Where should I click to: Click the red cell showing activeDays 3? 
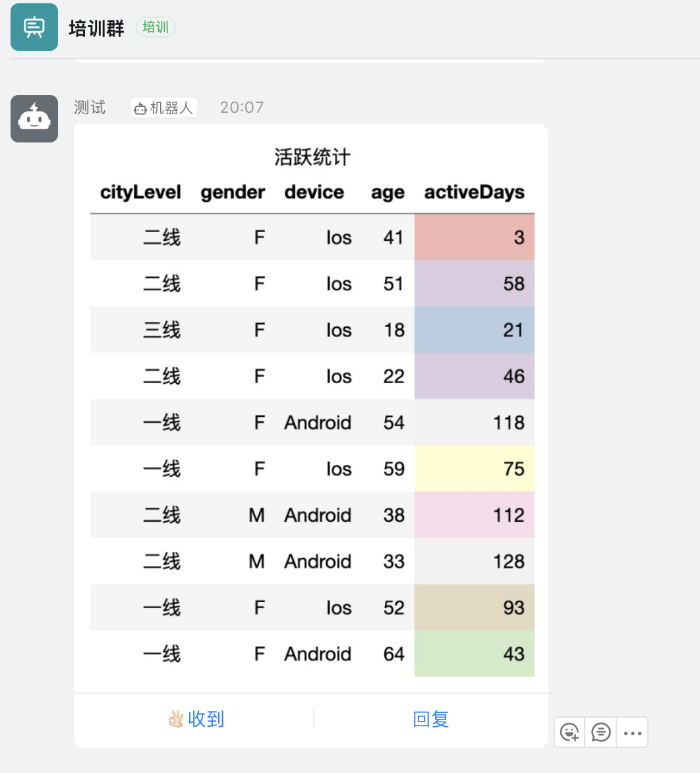click(x=475, y=238)
